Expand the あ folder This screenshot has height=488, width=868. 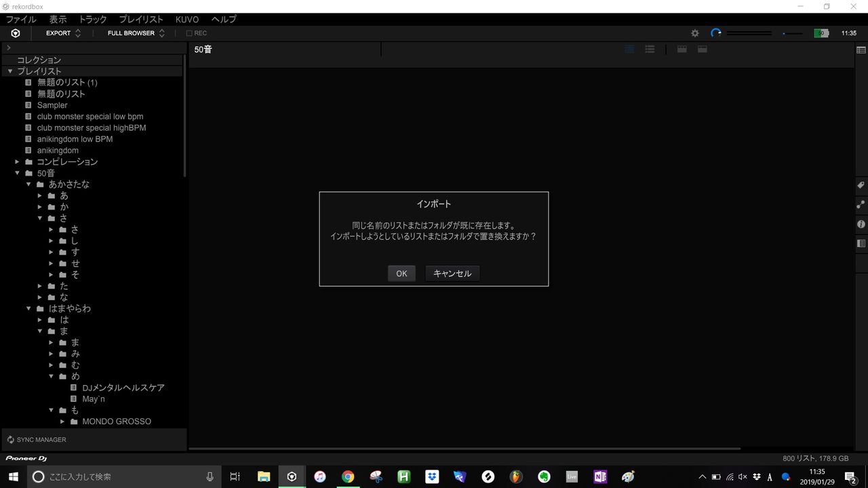coord(40,196)
